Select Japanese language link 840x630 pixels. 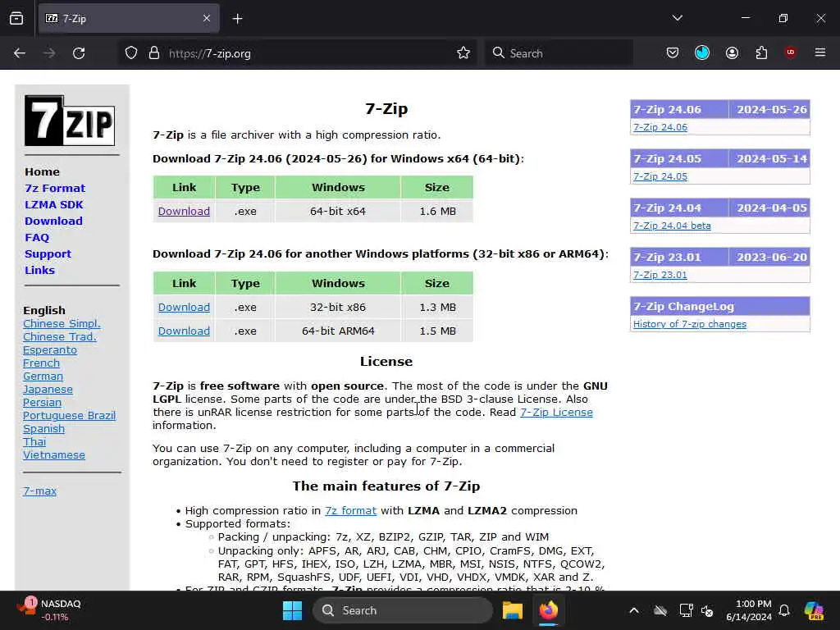pyautogui.click(x=48, y=390)
